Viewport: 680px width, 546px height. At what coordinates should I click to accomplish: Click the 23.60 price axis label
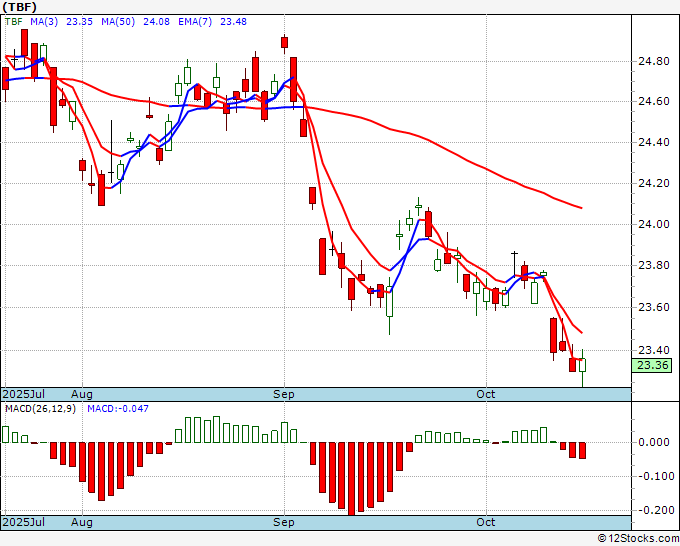point(654,307)
